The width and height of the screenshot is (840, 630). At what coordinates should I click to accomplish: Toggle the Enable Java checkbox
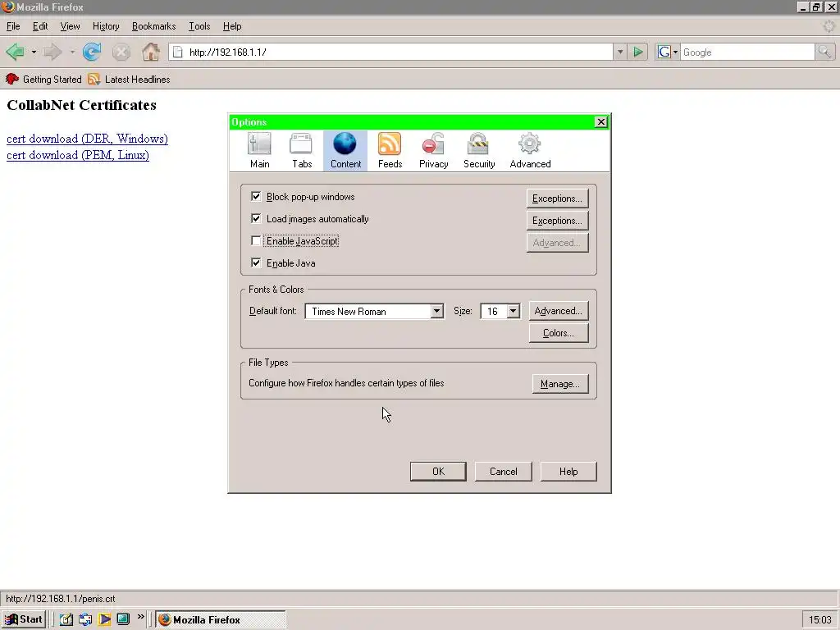pos(256,263)
